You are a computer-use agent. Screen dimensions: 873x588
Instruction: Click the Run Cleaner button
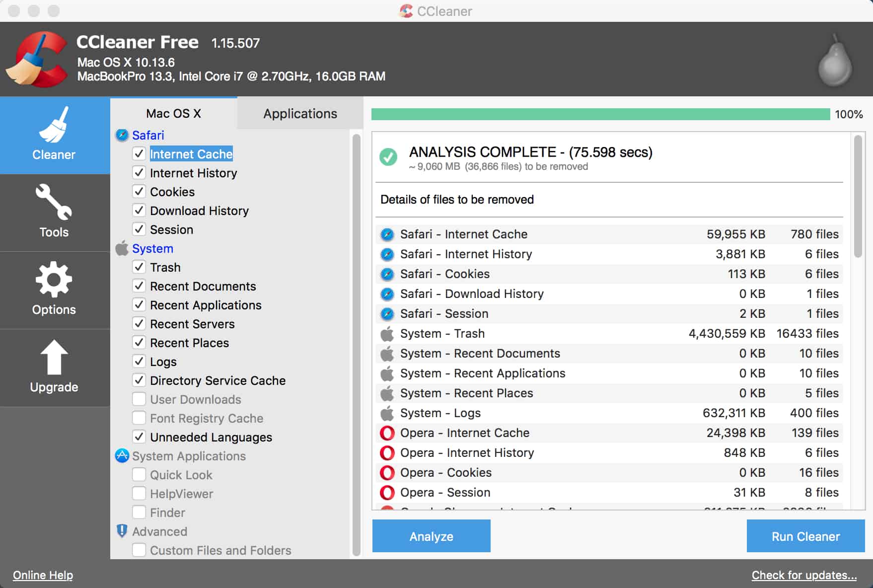coord(805,536)
